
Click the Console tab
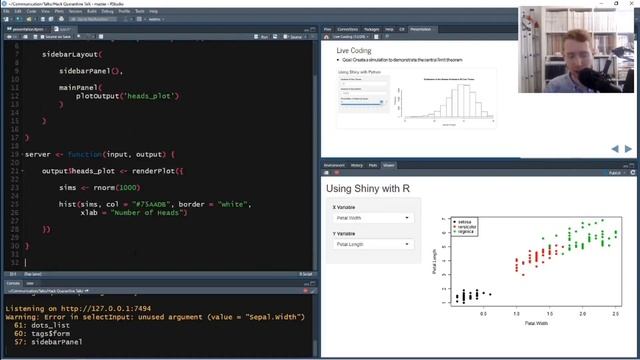(x=13, y=283)
